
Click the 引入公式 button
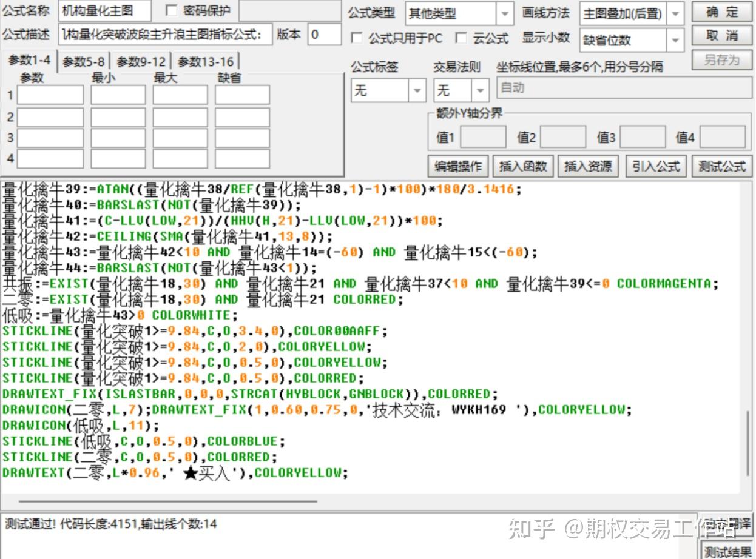[655, 166]
